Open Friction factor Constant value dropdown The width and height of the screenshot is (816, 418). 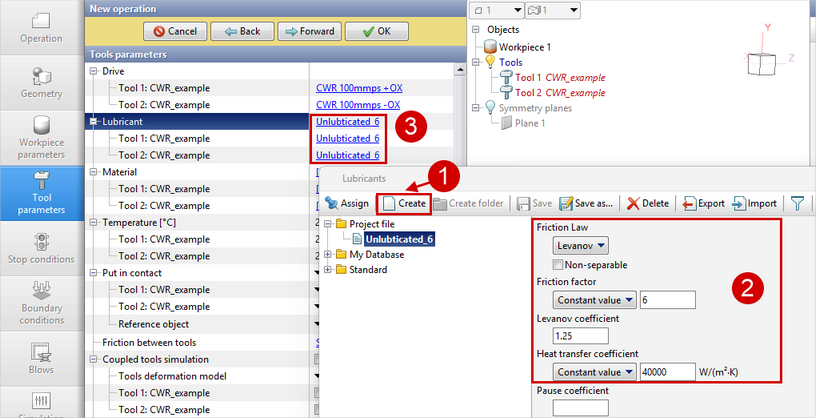click(596, 299)
